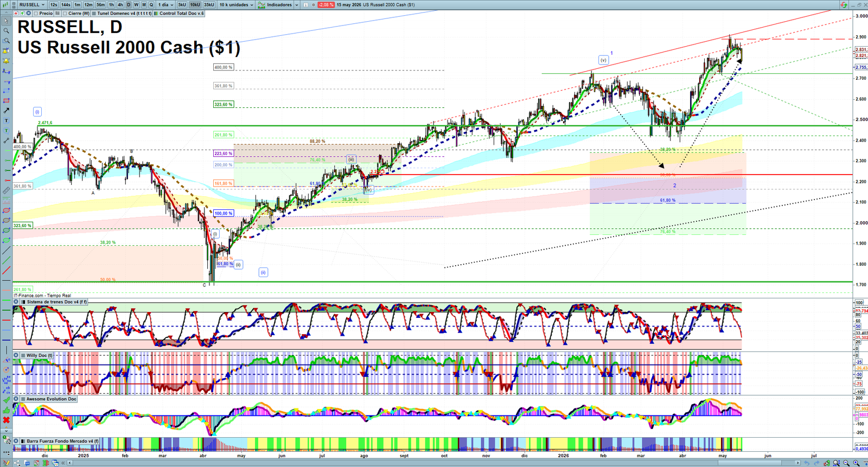Select the 144s timeframe button

coord(66,5)
